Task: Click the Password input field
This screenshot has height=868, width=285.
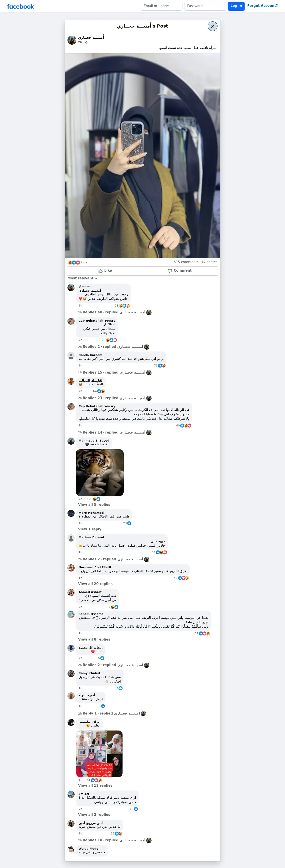Action: 205,6
